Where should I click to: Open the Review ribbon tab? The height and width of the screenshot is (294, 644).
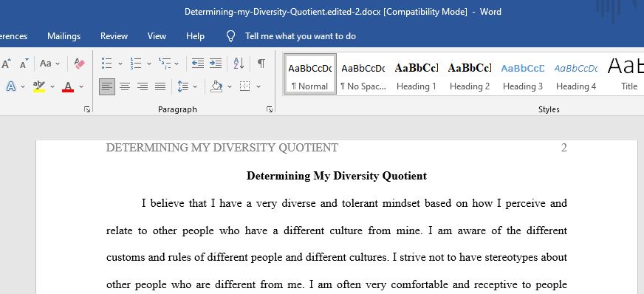(114, 36)
